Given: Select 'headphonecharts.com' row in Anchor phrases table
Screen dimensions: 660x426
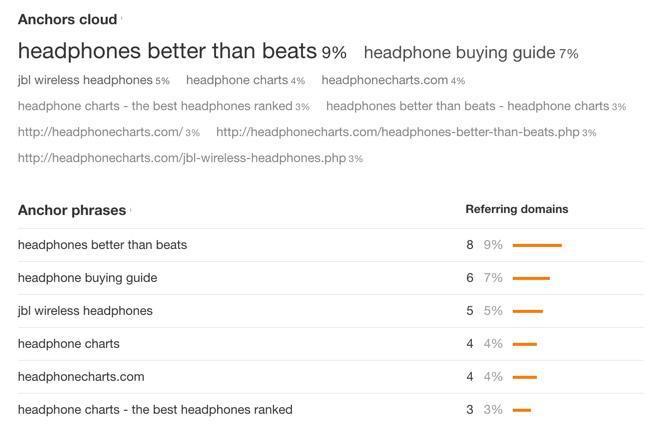Looking at the screenshot, I should (81, 377).
